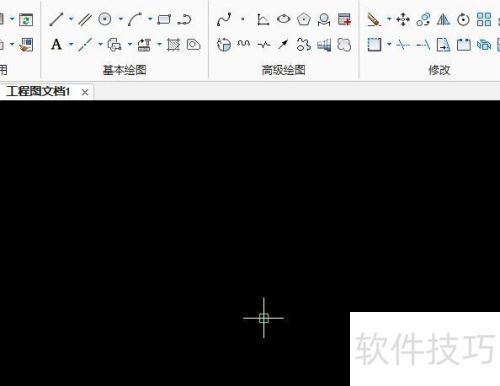Select the slot/obround drawing tool
The image size is (500, 386).
click(x=184, y=19)
